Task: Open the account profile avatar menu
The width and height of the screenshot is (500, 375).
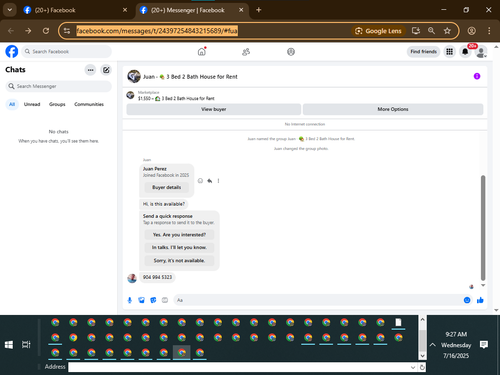Action: pos(481,52)
